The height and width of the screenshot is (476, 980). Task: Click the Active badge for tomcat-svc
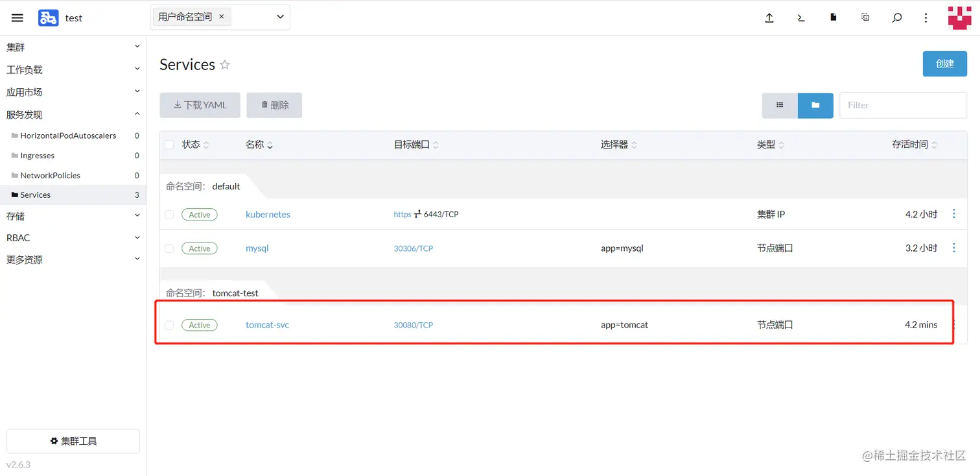pos(200,325)
